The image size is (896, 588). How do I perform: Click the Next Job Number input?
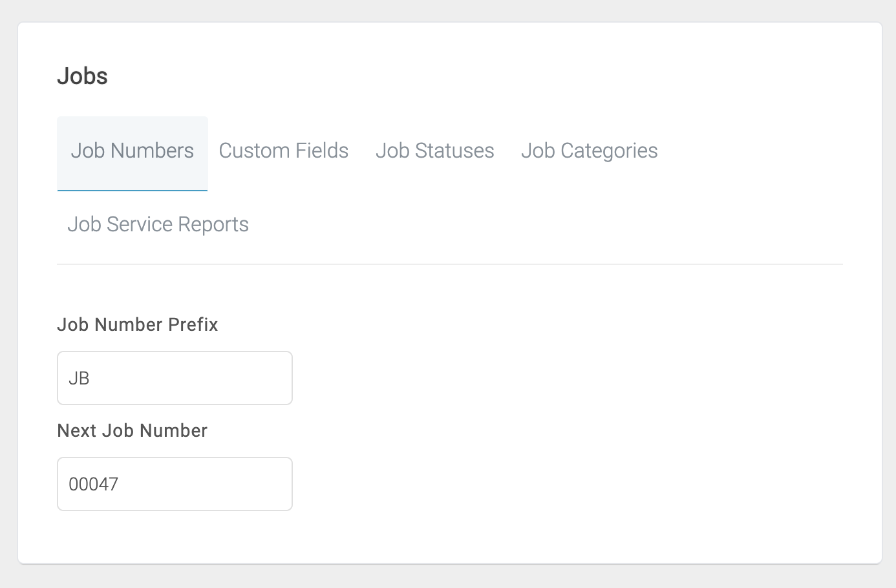[174, 483]
